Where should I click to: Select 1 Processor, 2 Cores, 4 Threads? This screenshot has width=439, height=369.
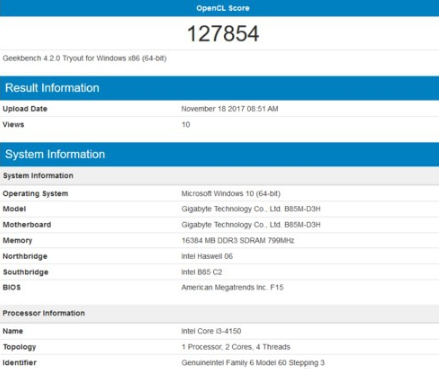tap(236, 347)
